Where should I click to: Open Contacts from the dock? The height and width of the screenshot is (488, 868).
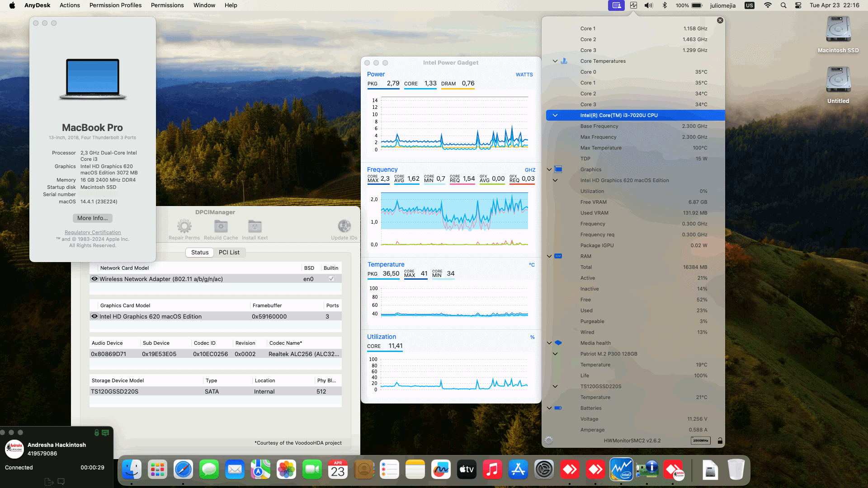[364, 470]
